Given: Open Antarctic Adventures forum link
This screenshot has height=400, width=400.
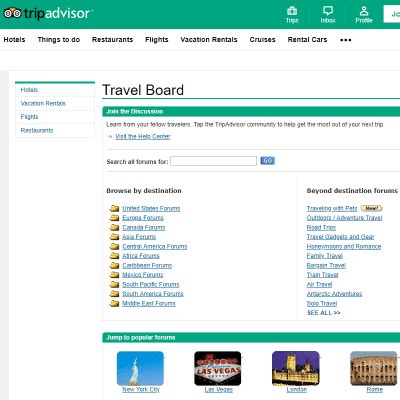Looking at the screenshot, I should click(x=334, y=294).
